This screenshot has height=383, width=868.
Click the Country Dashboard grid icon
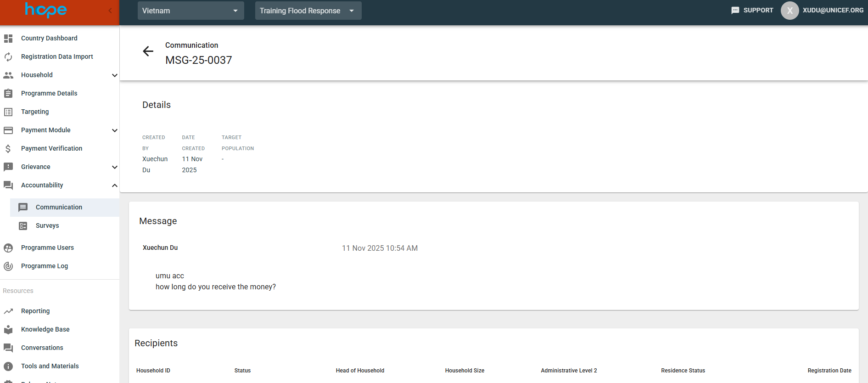(8, 39)
